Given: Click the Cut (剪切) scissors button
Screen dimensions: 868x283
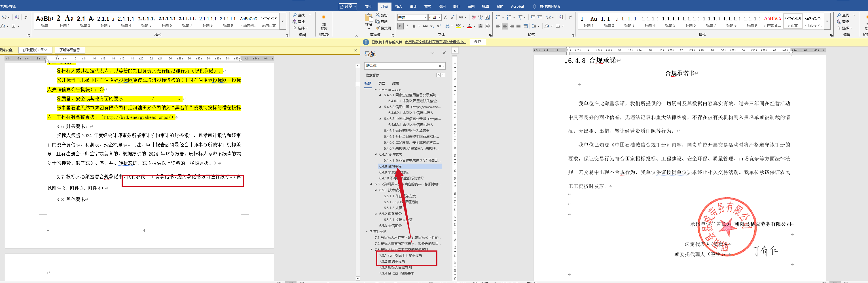Looking at the screenshot, I should (382, 15).
